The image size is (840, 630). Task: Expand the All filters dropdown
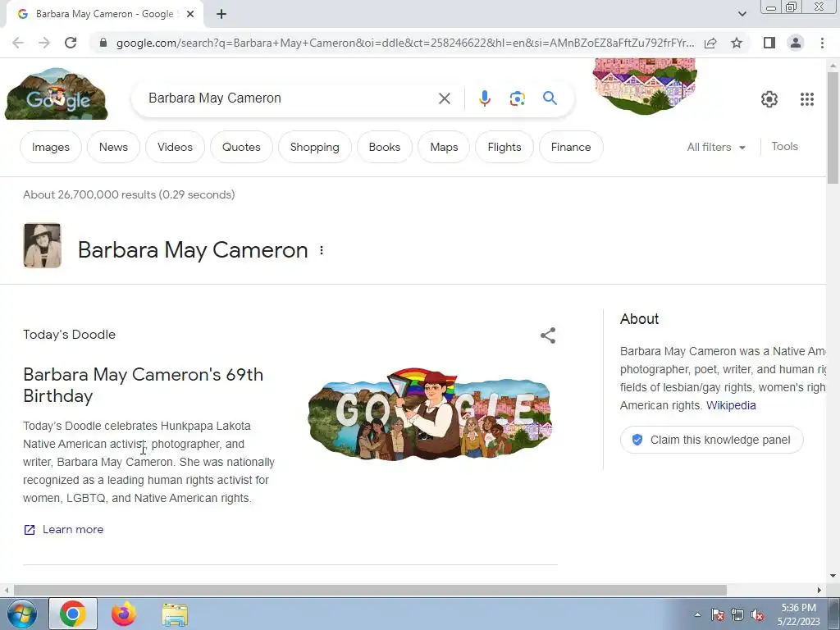tap(716, 147)
